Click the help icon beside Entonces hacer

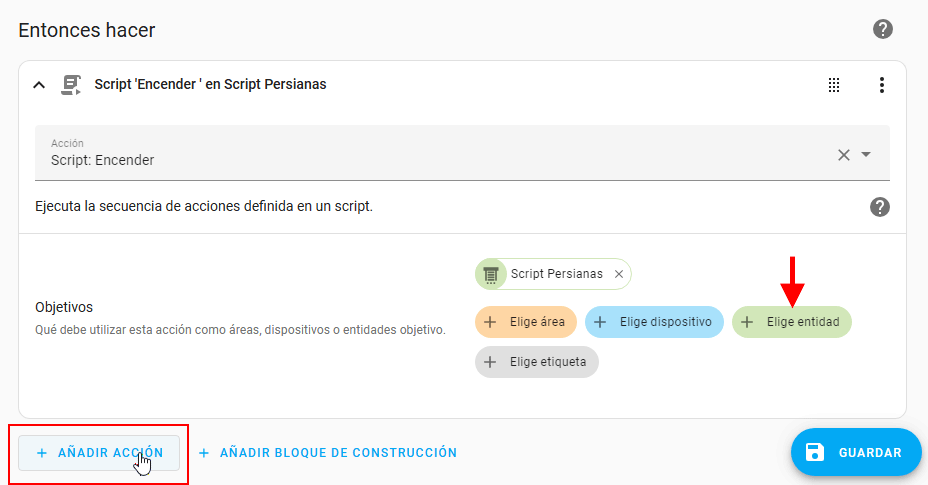click(882, 29)
